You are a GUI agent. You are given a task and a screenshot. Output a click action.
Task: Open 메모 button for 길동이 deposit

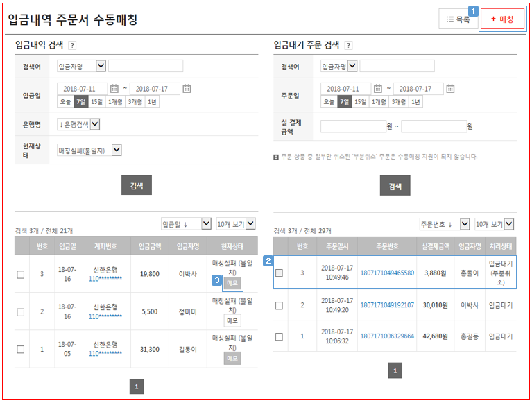232,358
